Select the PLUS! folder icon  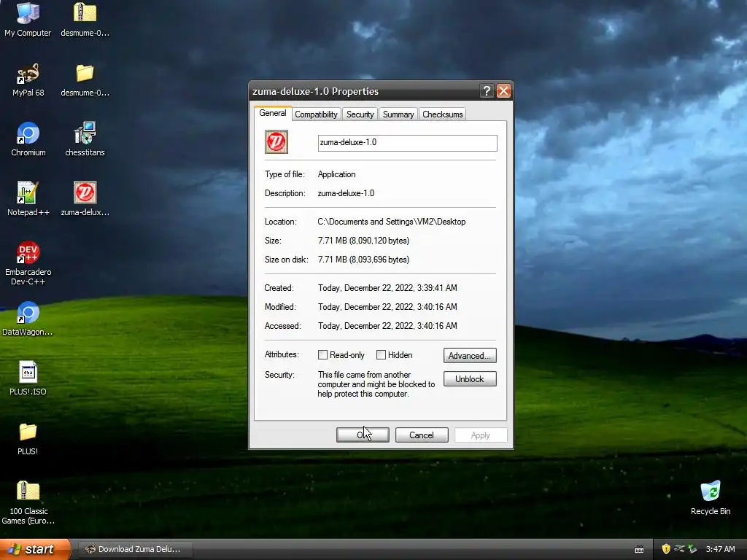28,438
